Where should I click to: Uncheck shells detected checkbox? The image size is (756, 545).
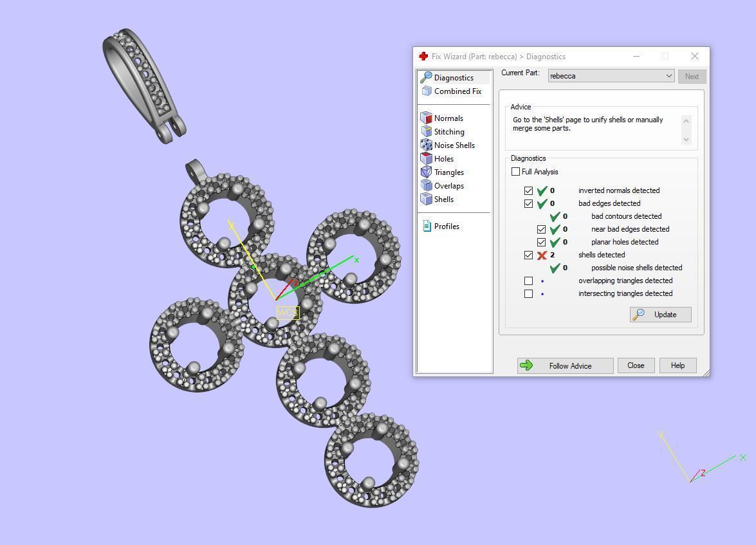528,255
